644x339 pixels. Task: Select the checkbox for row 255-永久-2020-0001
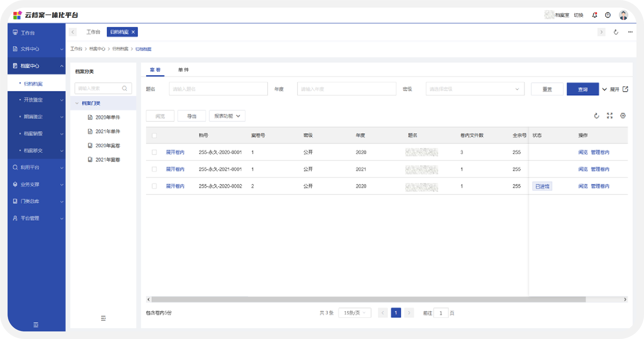(154, 152)
